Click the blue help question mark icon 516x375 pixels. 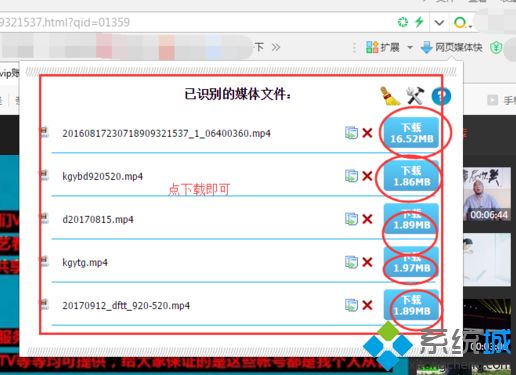(x=441, y=96)
